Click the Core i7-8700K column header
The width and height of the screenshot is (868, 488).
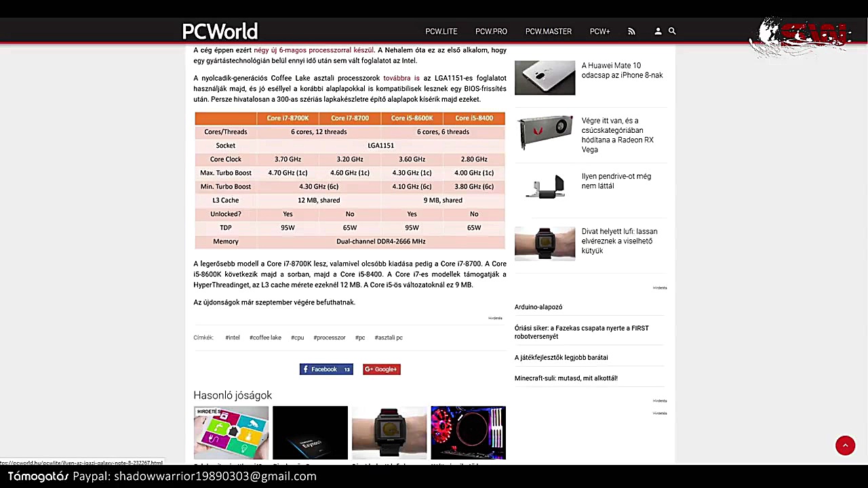288,118
